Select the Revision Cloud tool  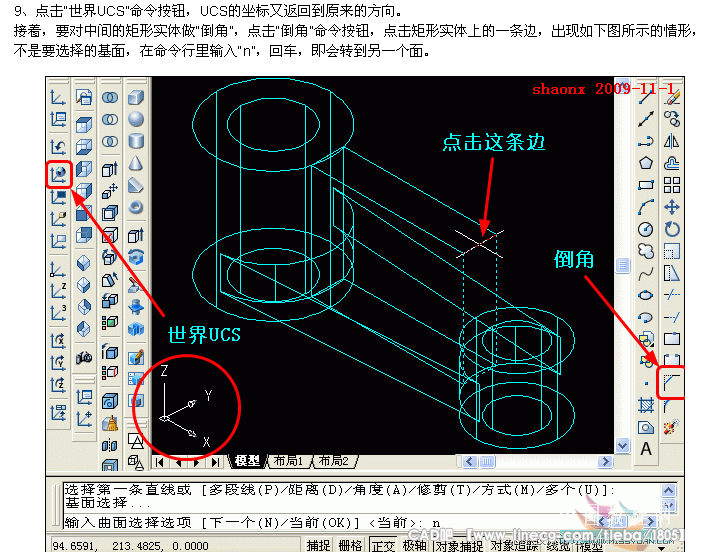pyautogui.click(x=646, y=251)
